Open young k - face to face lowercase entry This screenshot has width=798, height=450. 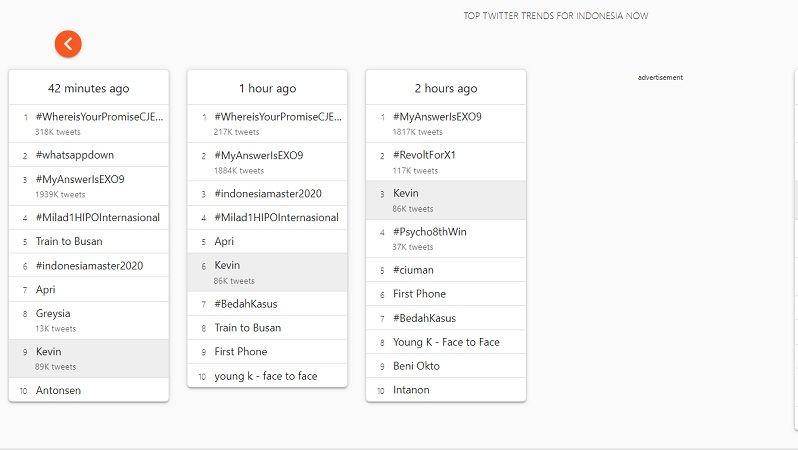(268, 376)
